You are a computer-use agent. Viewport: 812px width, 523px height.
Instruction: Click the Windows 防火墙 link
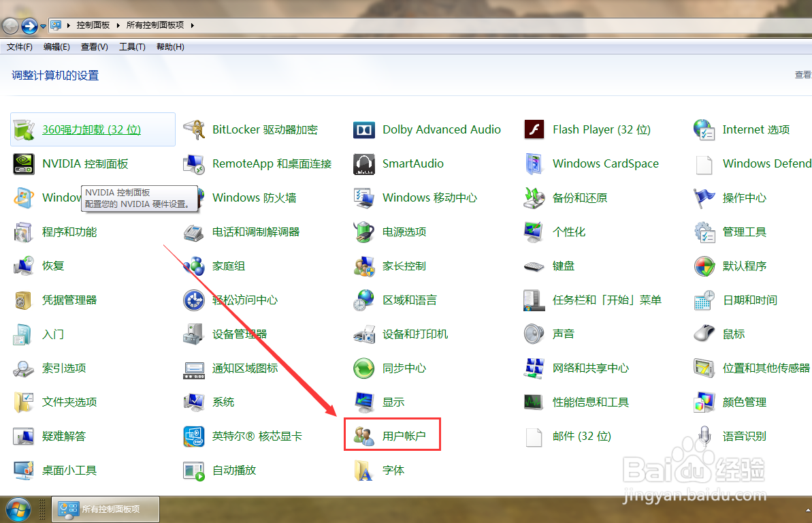point(255,198)
